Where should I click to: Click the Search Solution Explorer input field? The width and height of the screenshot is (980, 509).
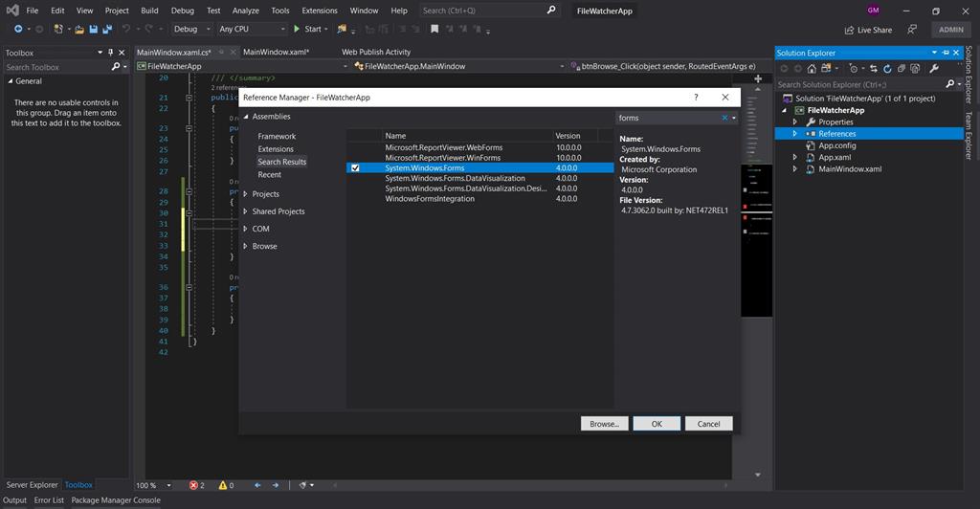(x=860, y=84)
